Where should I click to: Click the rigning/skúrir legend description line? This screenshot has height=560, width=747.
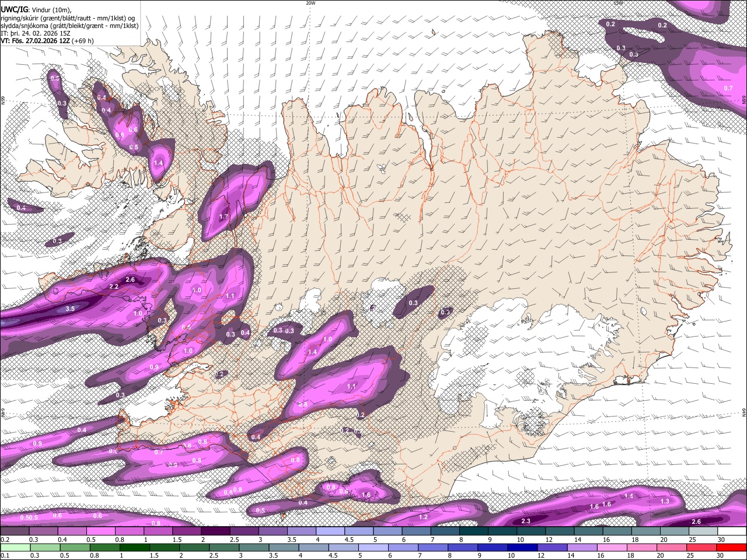pyautogui.click(x=67, y=18)
